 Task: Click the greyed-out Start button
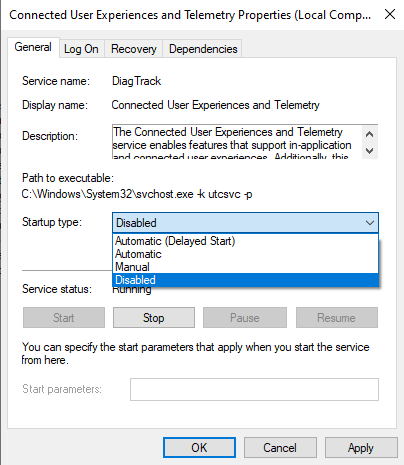(64, 318)
